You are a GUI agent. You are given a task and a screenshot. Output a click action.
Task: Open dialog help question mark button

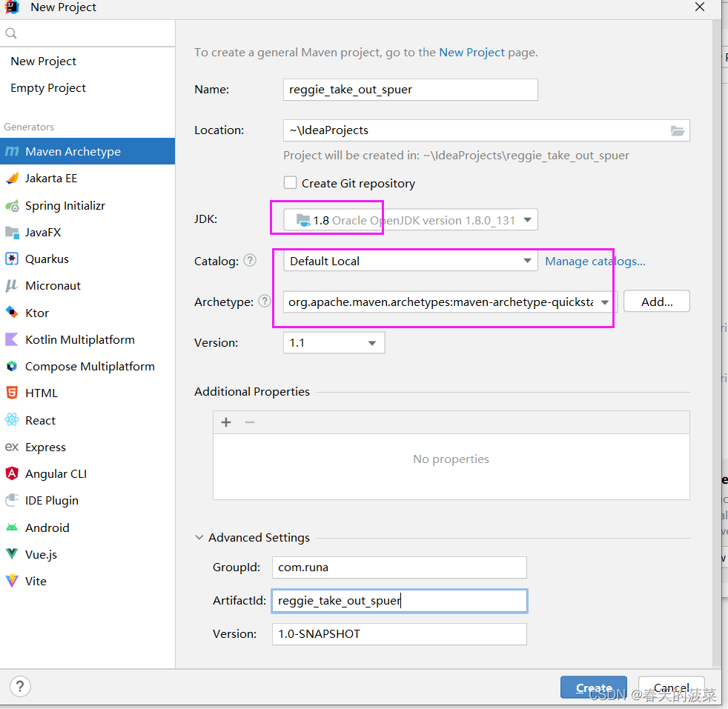pos(20,686)
